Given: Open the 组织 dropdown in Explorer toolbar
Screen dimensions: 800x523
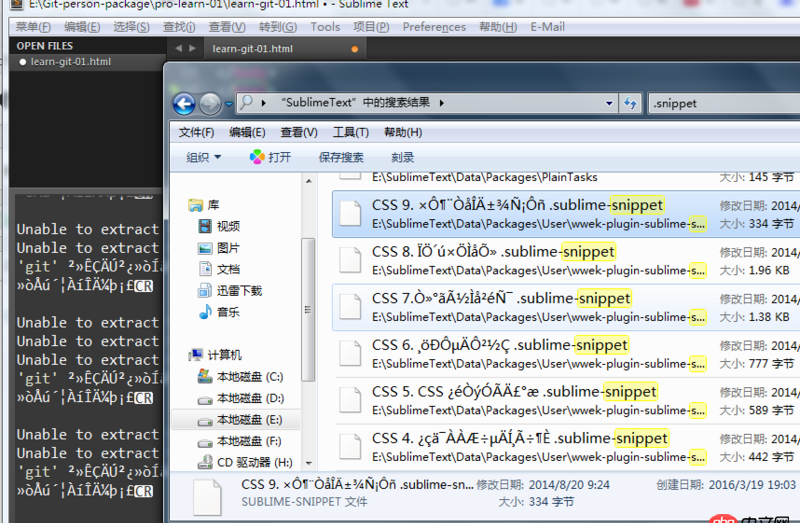Looking at the screenshot, I should (x=203, y=157).
